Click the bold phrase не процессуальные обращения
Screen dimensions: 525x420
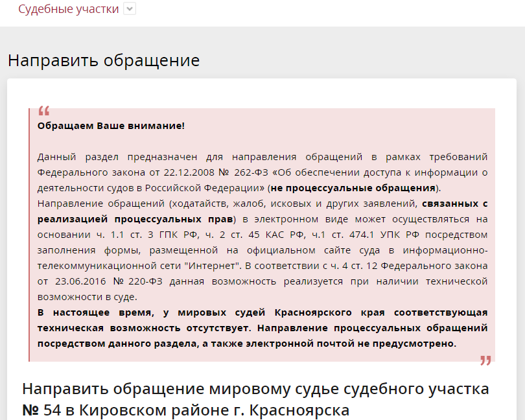[x=353, y=188]
